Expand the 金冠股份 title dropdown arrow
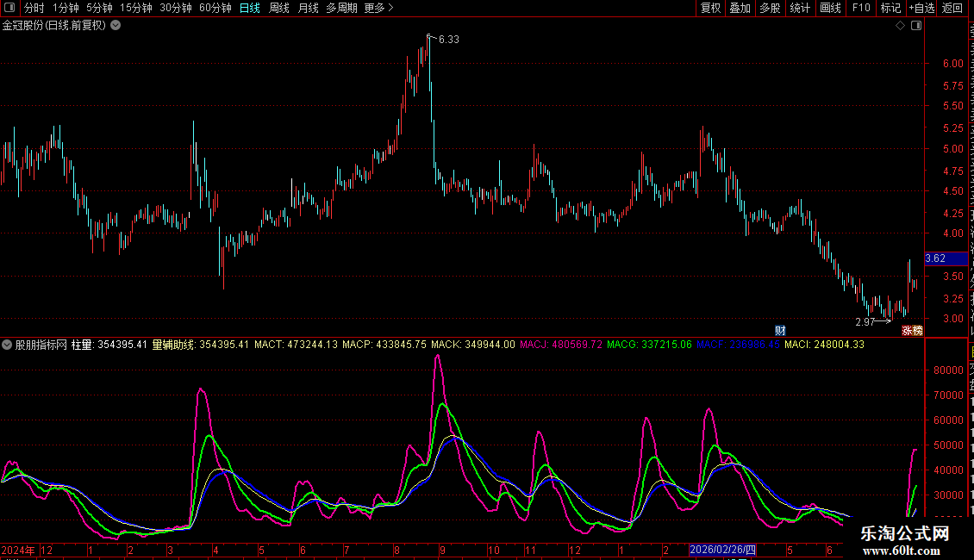 pyautogui.click(x=116, y=26)
